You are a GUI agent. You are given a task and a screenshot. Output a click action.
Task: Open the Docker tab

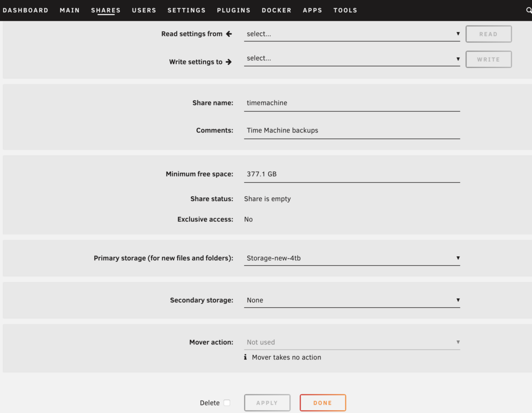coord(277,10)
